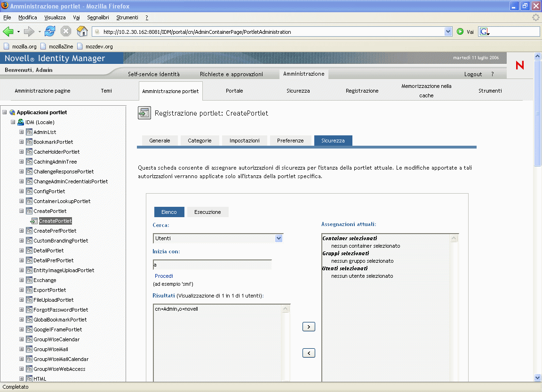Screen dimensions: 542x392
Task: Click the Logout link
Action: (473, 74)
